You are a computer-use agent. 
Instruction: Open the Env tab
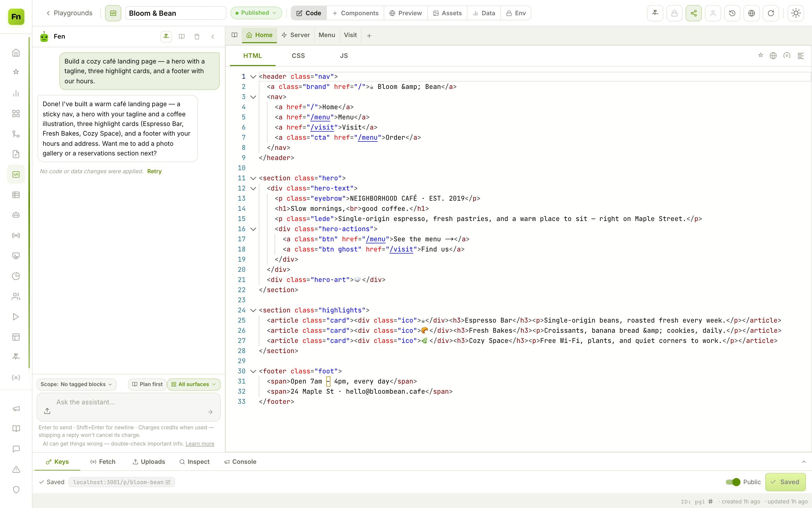click(516, 13)
